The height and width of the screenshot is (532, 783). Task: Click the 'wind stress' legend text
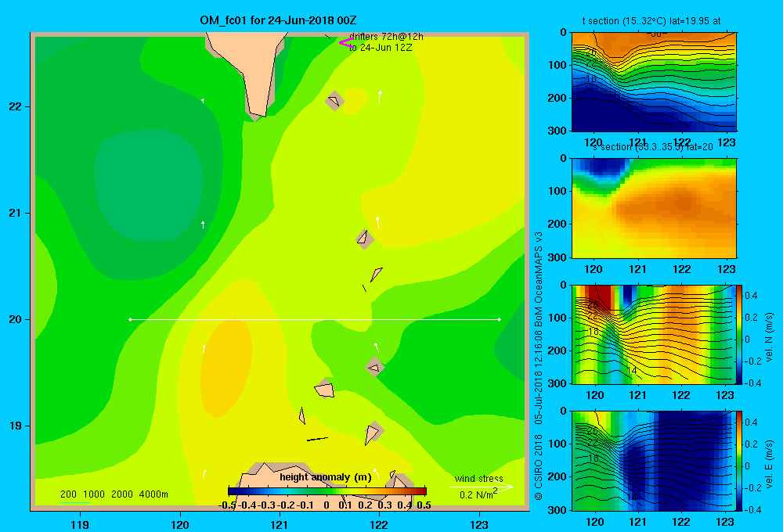click(x=478, y=479)
